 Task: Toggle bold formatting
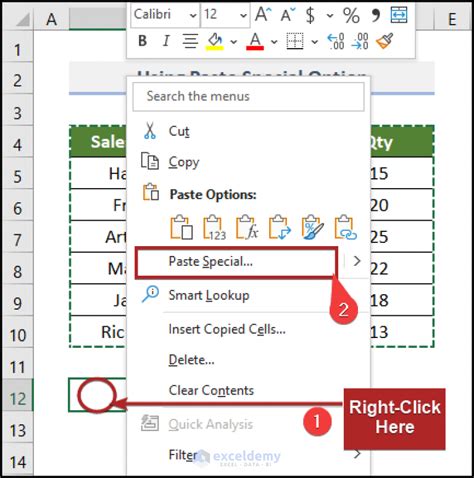143,41
